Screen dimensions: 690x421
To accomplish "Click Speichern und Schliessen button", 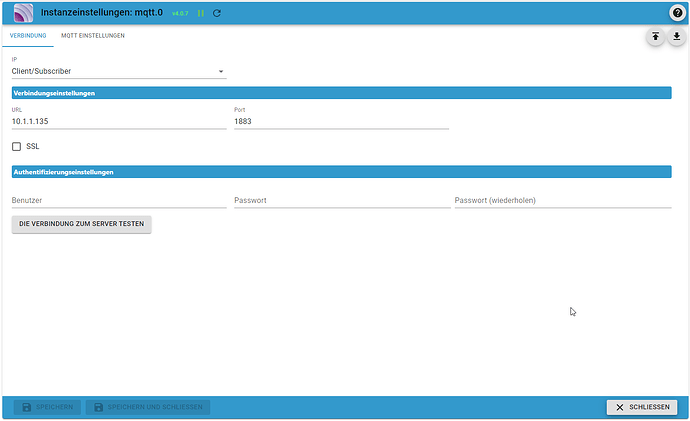I will click(148, 407).
